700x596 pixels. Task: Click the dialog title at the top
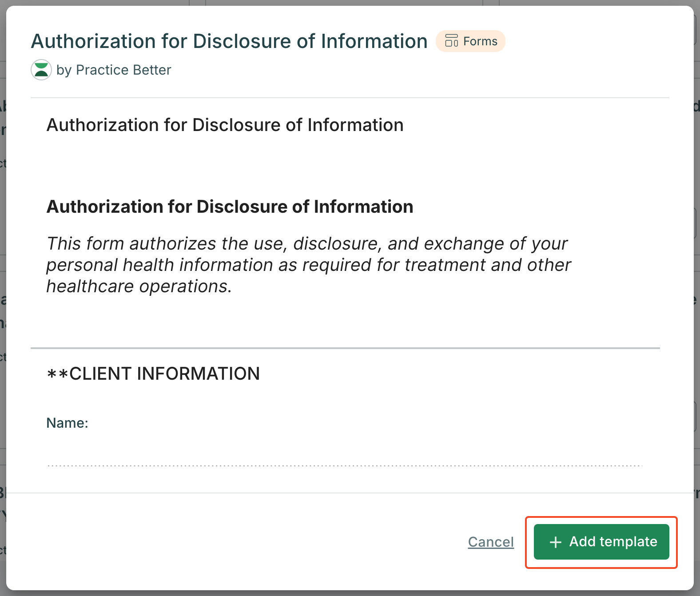(229, 41)
